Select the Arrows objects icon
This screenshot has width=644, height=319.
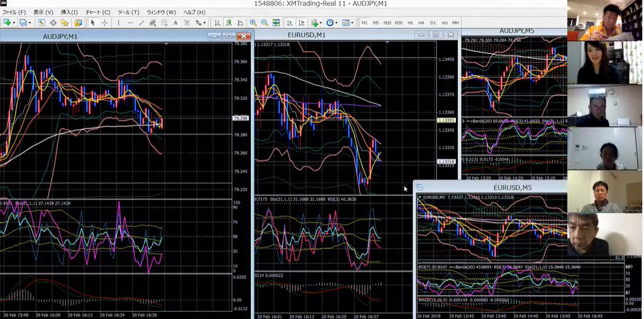198,22
